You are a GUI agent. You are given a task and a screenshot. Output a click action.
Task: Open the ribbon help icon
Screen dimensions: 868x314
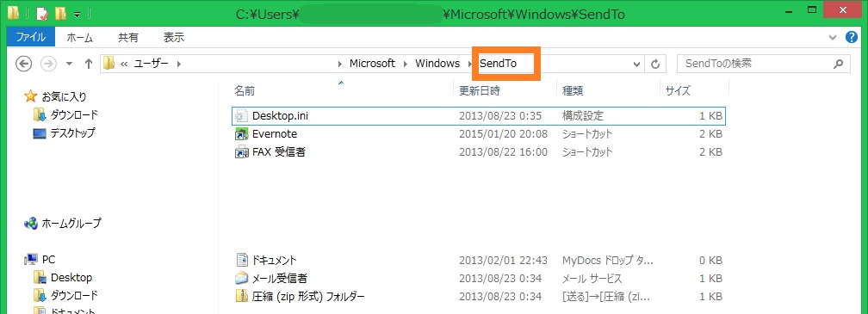pyautogui.click(x=852, y=38)
